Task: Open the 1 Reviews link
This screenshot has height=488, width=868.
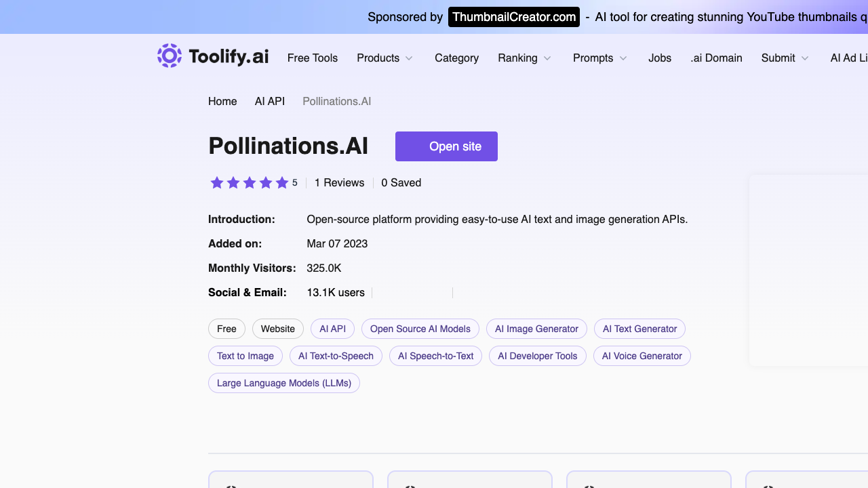Action: point(339,183)
